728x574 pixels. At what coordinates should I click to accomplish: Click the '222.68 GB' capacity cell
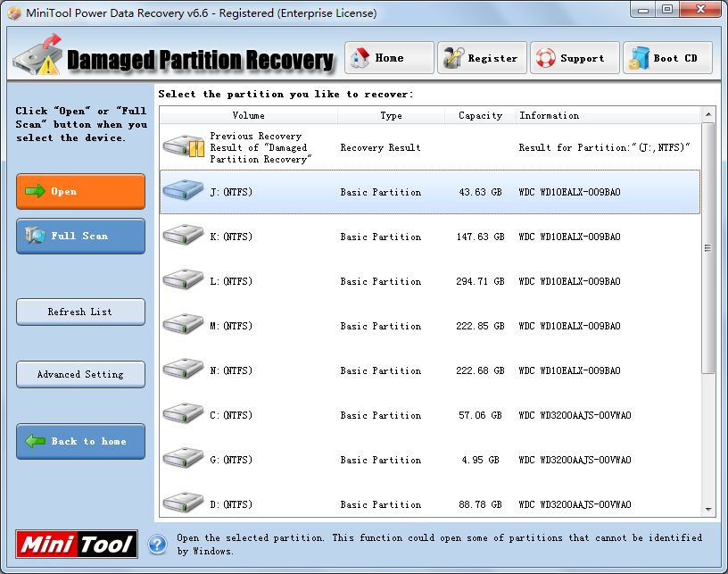coord(480,370)
